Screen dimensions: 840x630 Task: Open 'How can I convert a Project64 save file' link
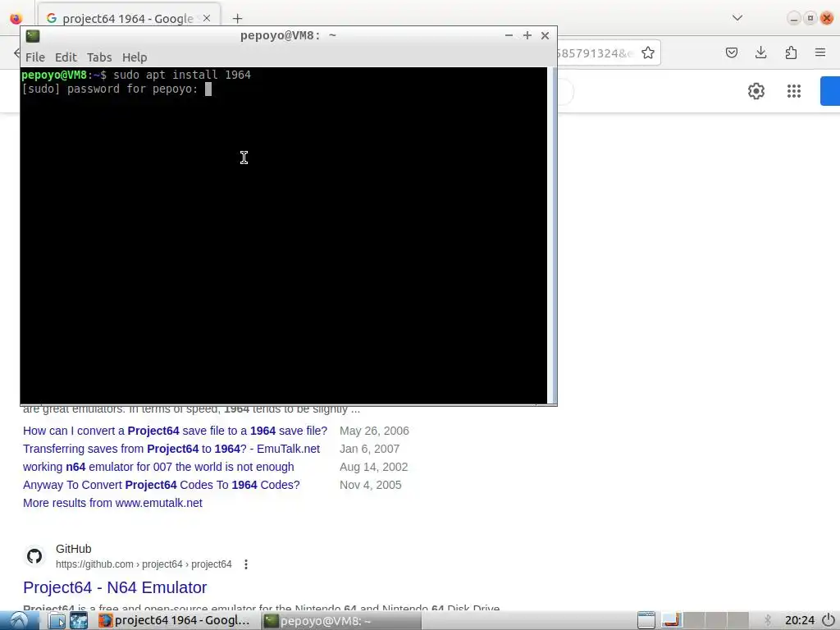[176, 431]
